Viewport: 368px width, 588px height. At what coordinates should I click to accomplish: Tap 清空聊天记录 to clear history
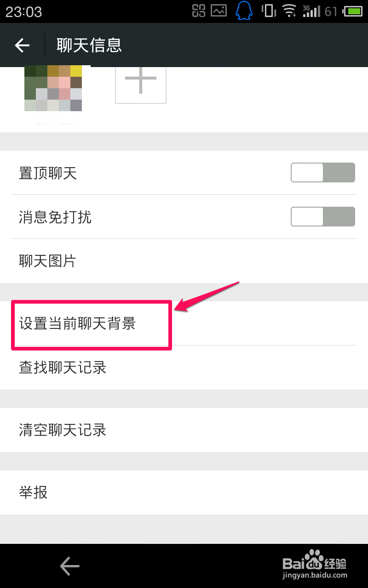pyautogui.click(x=184, y=430)
